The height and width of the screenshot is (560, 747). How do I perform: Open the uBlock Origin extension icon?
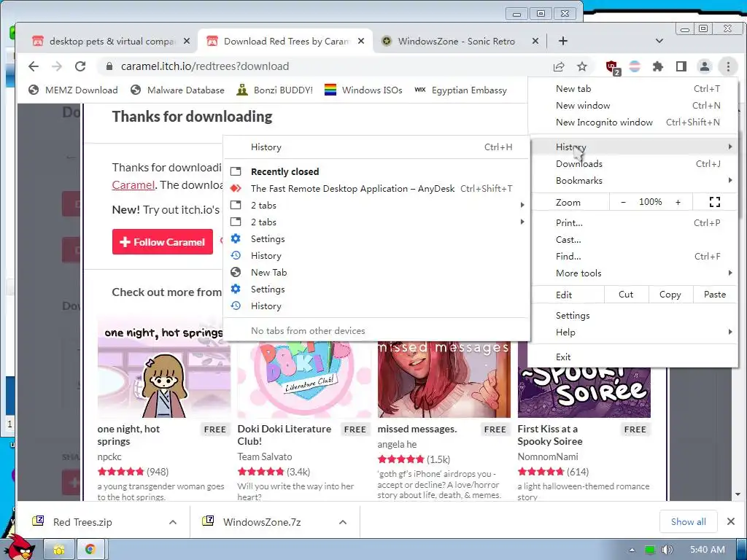pyautogui.click(x=612, y=67)
